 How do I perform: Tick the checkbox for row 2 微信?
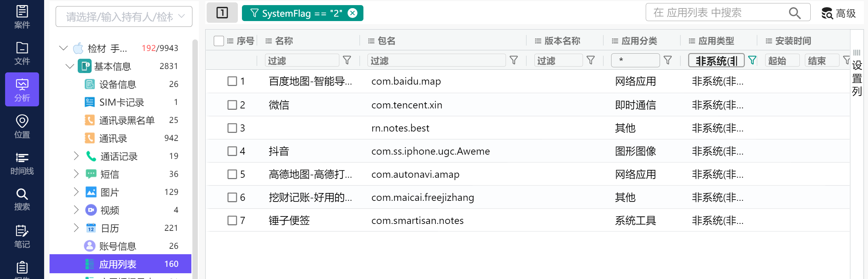tap(232, 105)
